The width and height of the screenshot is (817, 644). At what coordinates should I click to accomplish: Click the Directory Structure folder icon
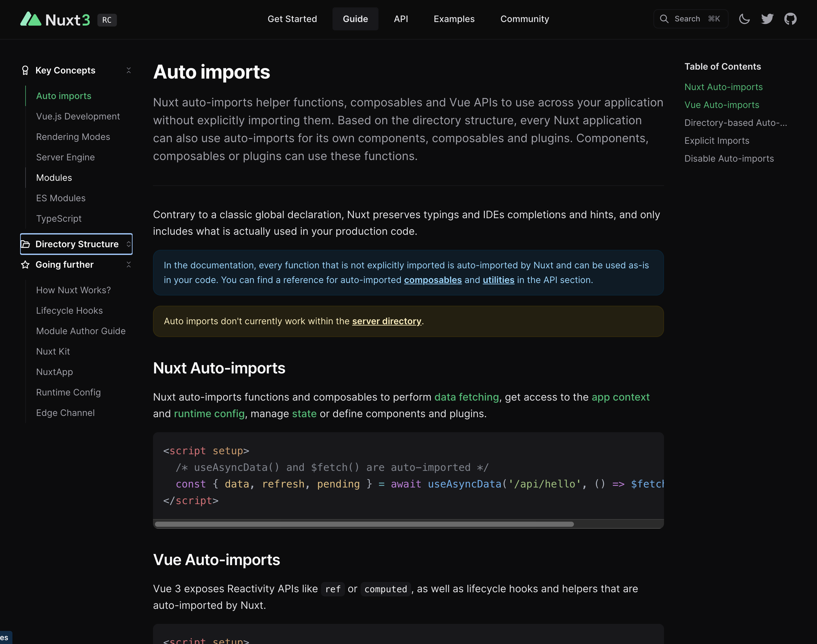click(x=26, y=244)
